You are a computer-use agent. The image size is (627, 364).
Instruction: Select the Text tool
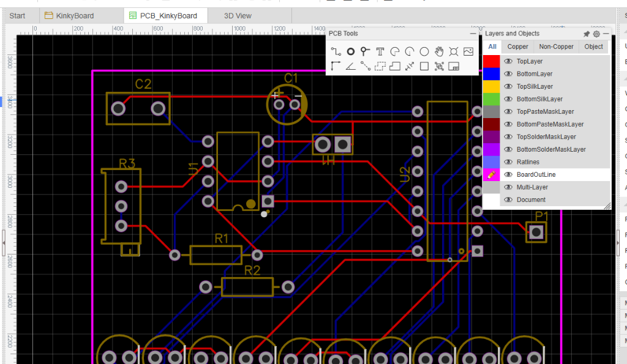click(380, 51)
